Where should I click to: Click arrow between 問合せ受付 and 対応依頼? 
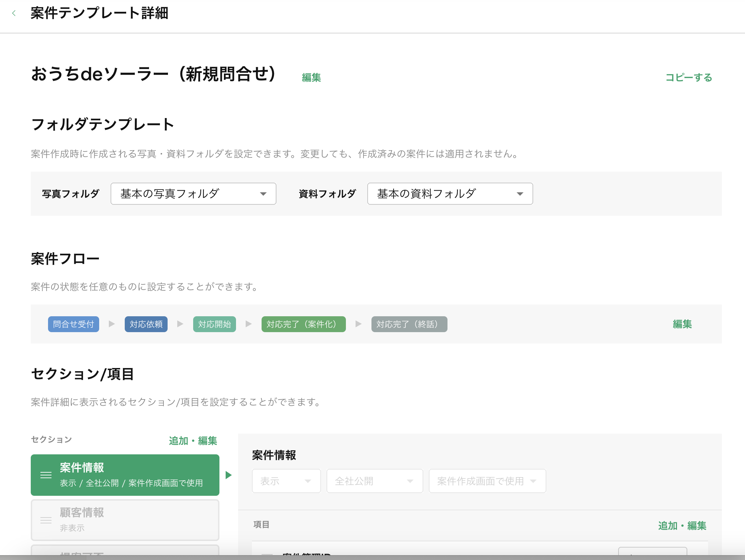[112, 324]
